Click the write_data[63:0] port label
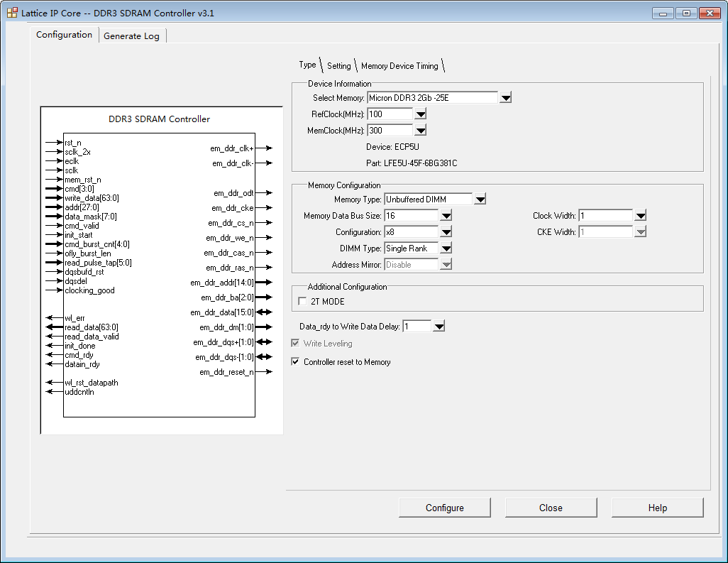 [92, 198]
